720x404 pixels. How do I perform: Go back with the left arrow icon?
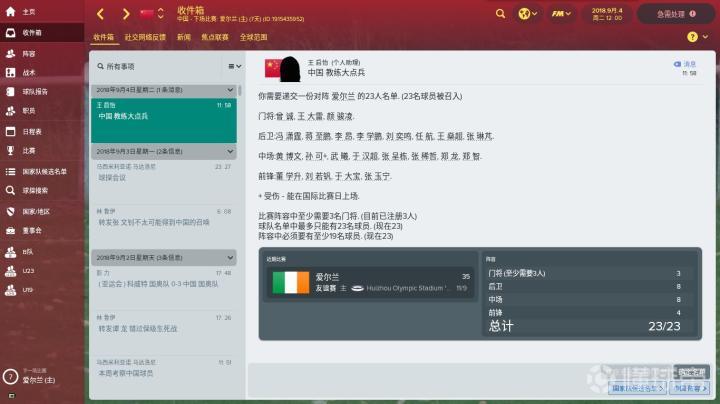tap(101, 14)
